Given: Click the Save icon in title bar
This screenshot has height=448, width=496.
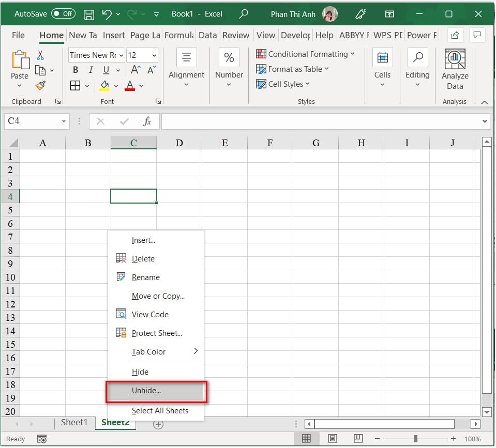Looking at the screenshot, I should click(88, 14).
